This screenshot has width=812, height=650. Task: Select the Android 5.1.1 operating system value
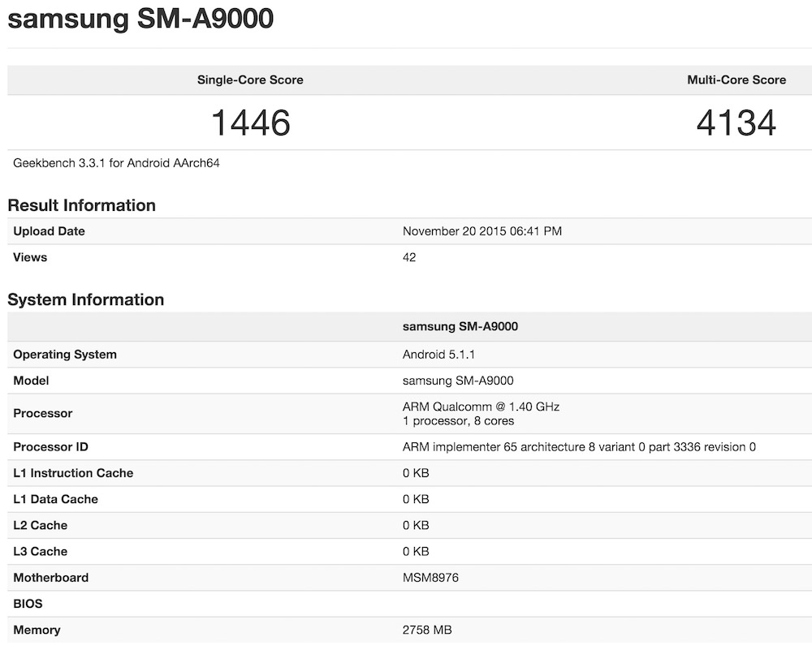440,355
